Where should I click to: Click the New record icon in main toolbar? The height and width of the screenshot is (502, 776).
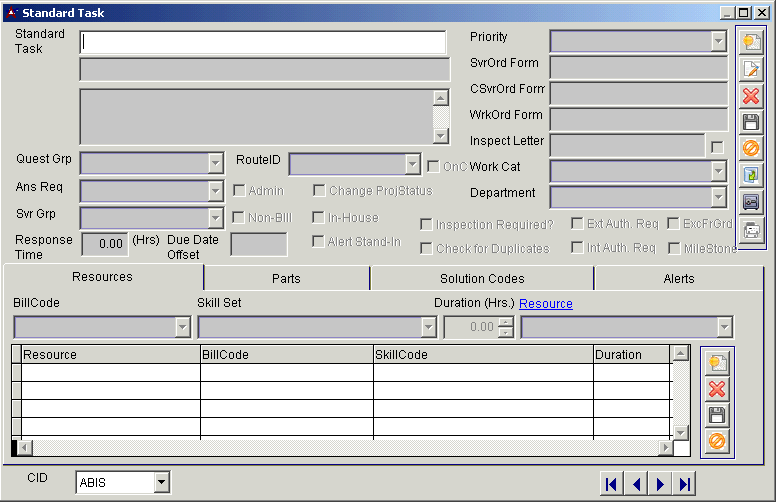tap(750, 43)
